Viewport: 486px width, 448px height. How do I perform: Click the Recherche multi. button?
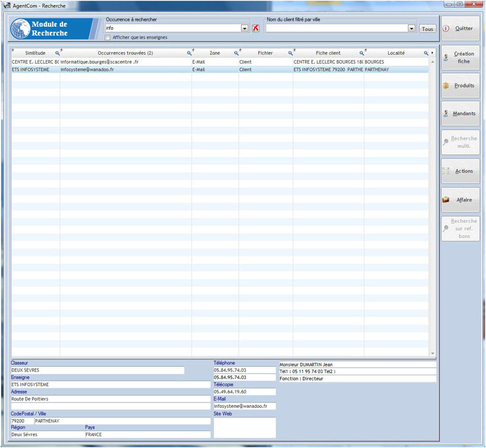(460, 142)
